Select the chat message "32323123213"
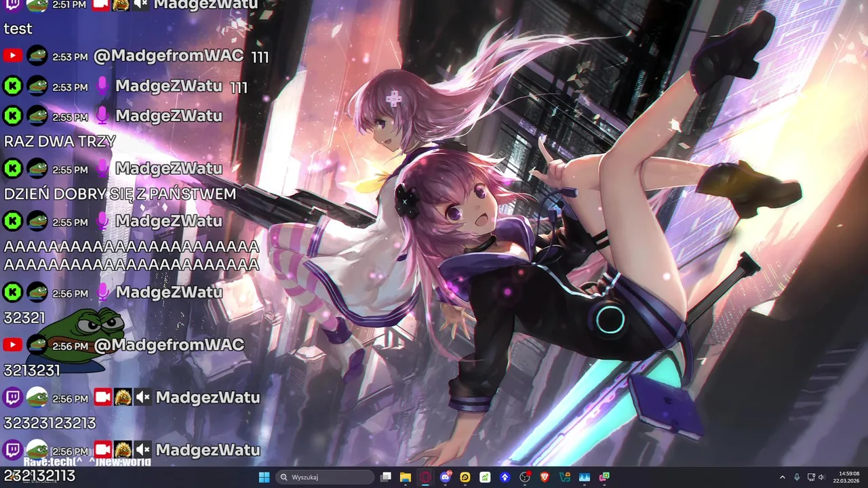Viewport: 868px width, 488px height. [50, 423]
